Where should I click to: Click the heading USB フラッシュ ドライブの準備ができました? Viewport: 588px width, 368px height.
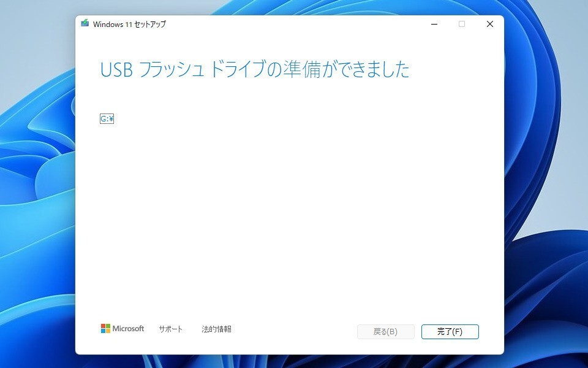point(255,69)
